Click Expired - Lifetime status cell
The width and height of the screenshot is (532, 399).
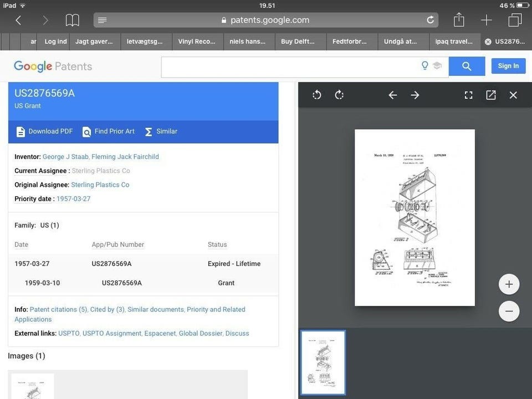pos(234,264)
